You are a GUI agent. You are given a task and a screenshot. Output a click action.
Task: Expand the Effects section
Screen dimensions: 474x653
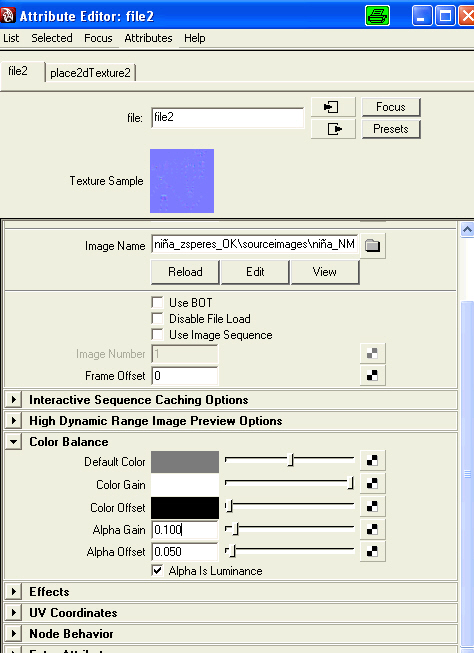[x=14, y=591]
